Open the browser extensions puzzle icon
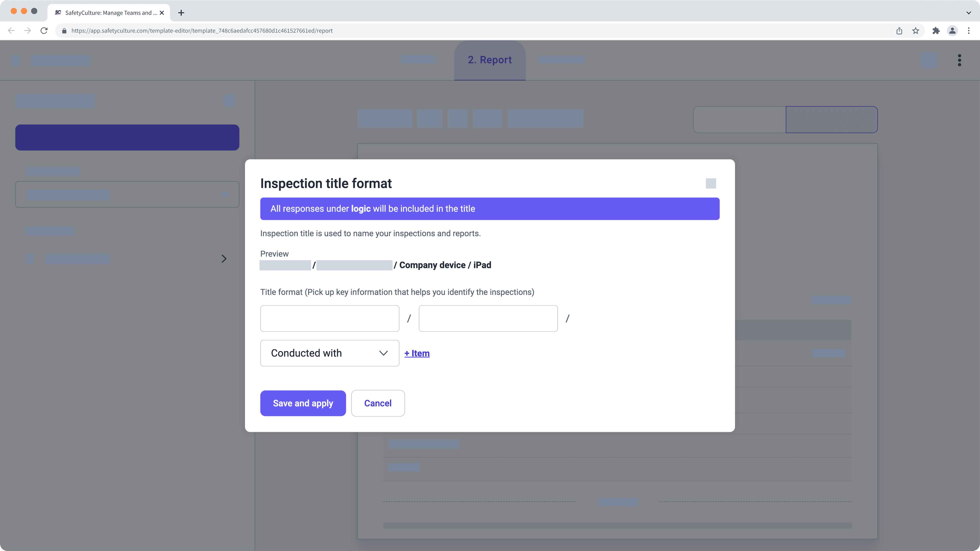The image size is (980, 551). (x=936, y=31)
